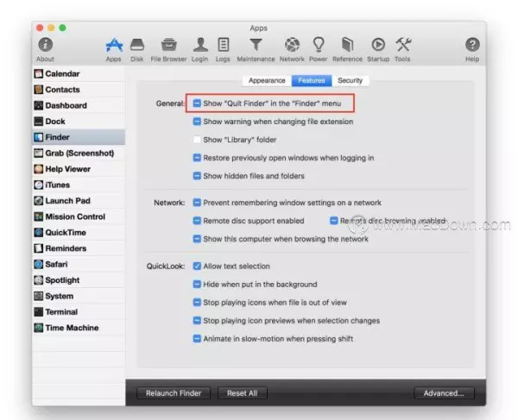Toggle Restore previously open windows checkbox
Image resolution: width=518 pixels, height=420 pixels.
point(197,158)
